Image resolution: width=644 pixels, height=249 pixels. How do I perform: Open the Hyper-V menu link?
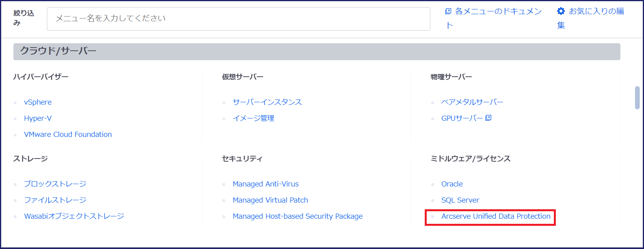pyautogui.click(x=38, y=118)
